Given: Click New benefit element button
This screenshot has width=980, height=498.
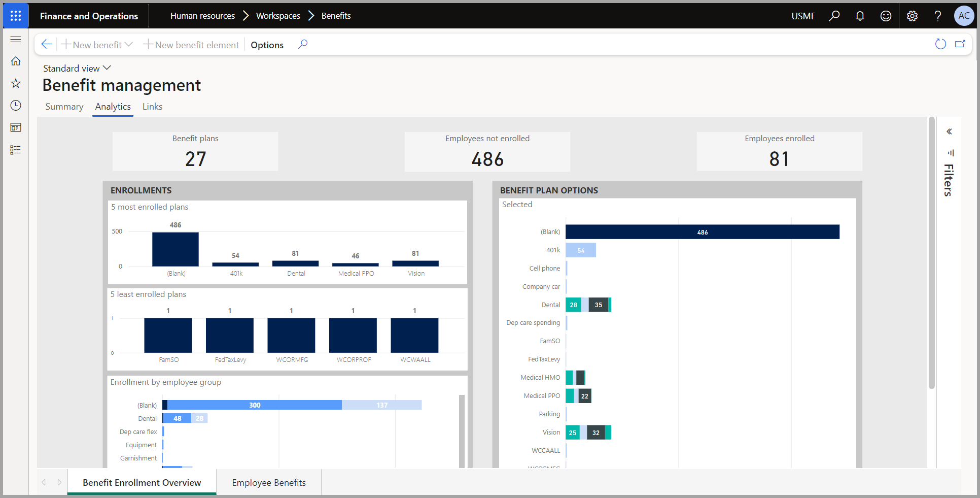Looking at the screenshot, I should click(191, 45).
